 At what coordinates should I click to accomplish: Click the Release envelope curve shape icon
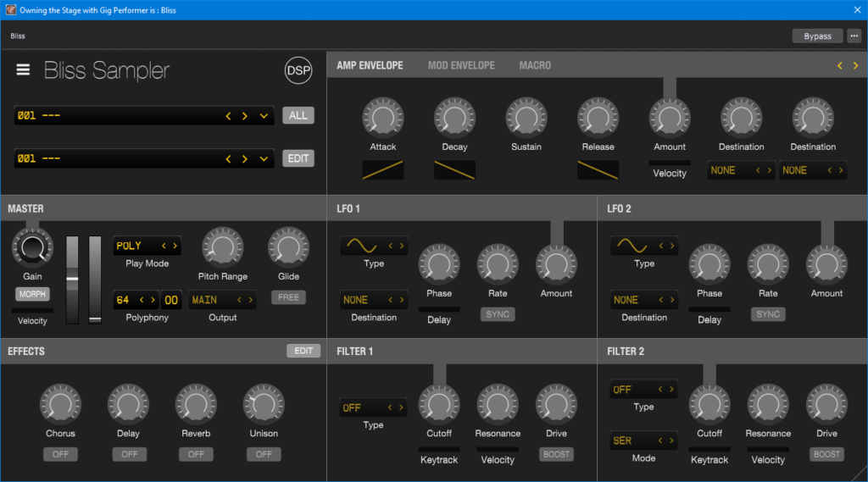(x=598, y=169)
